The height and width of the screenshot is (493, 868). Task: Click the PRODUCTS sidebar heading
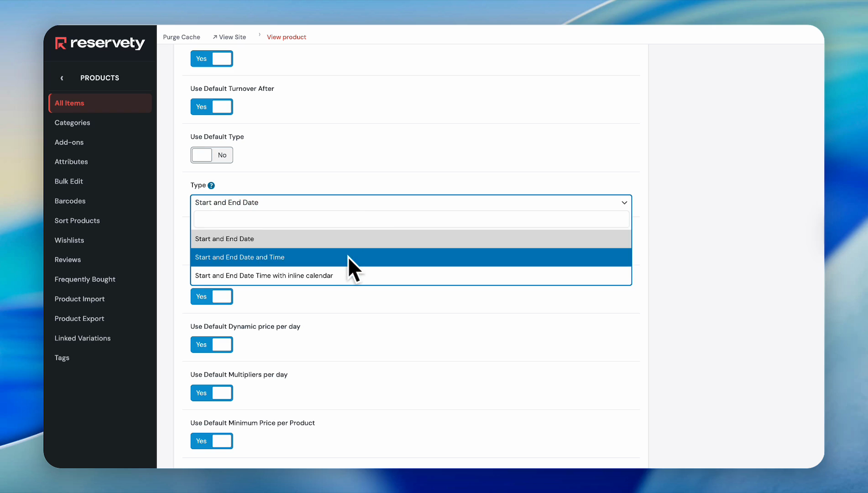tap(99, 78)
